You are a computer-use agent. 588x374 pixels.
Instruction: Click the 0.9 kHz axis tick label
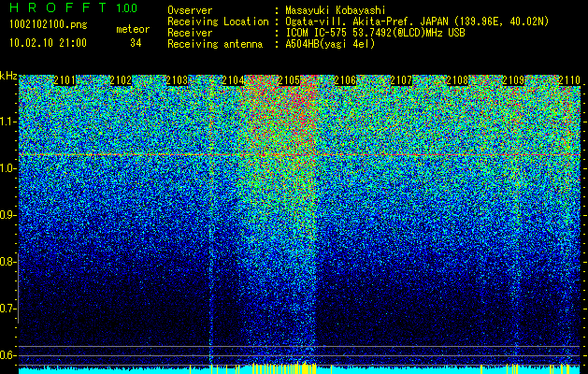7,215
